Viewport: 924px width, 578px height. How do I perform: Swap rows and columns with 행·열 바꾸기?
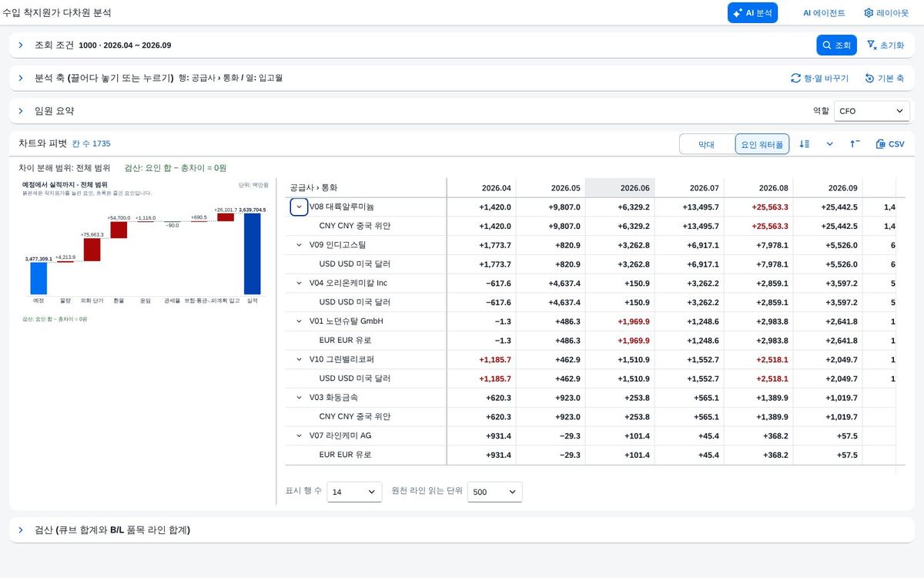point(819,79)
